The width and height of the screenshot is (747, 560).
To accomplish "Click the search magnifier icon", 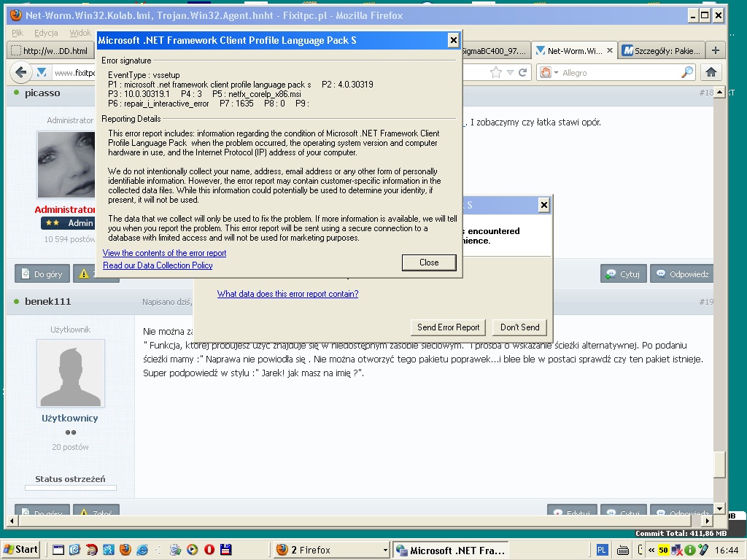I will click(x=687, y=72).
